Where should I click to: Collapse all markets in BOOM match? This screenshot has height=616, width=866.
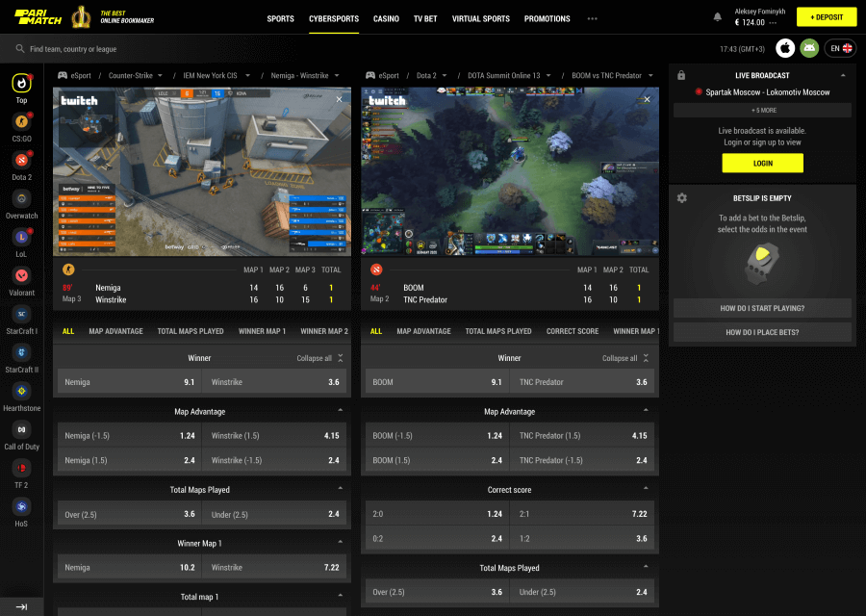[625, 358]
